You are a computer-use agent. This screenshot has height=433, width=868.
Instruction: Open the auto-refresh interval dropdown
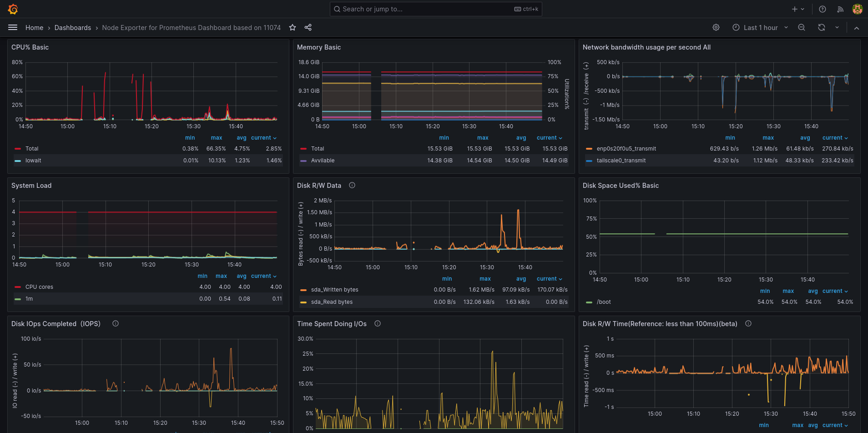836,27
